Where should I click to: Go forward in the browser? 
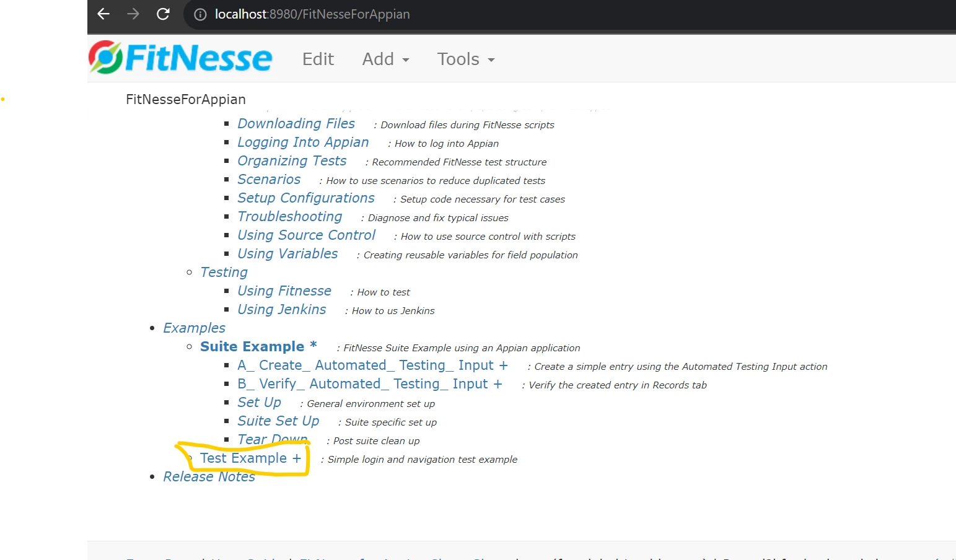(x=133, y=14)
